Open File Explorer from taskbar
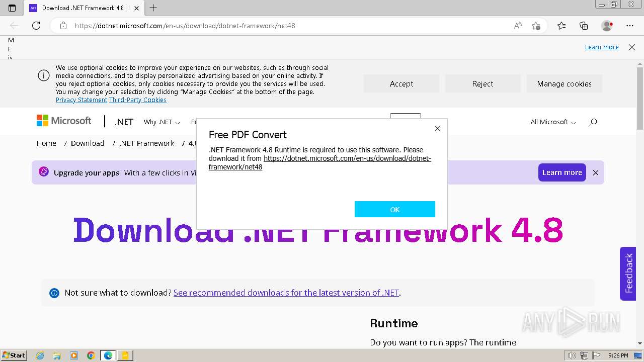 click(57, 355)
